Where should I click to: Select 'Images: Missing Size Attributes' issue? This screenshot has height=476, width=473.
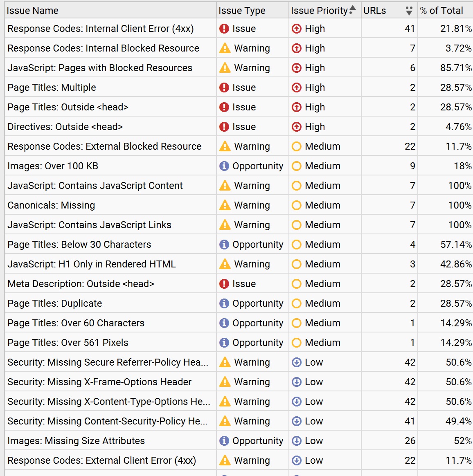(x=76, y=441)
